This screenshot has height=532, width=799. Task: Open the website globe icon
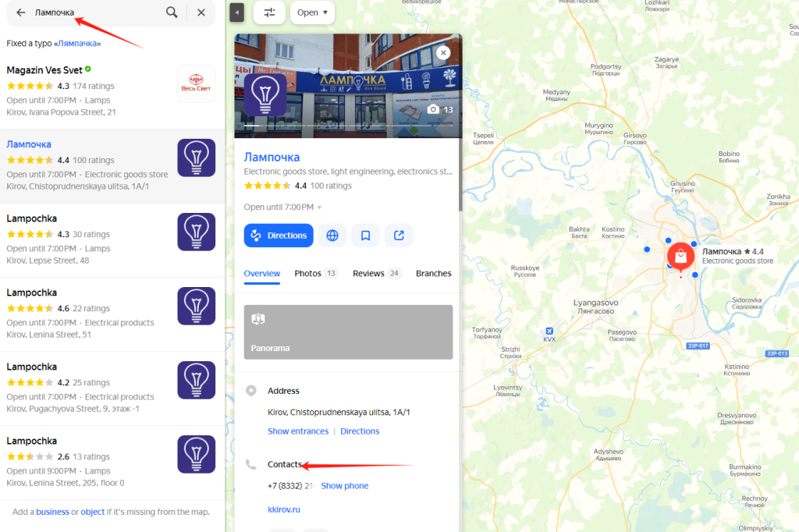[332, 236]
